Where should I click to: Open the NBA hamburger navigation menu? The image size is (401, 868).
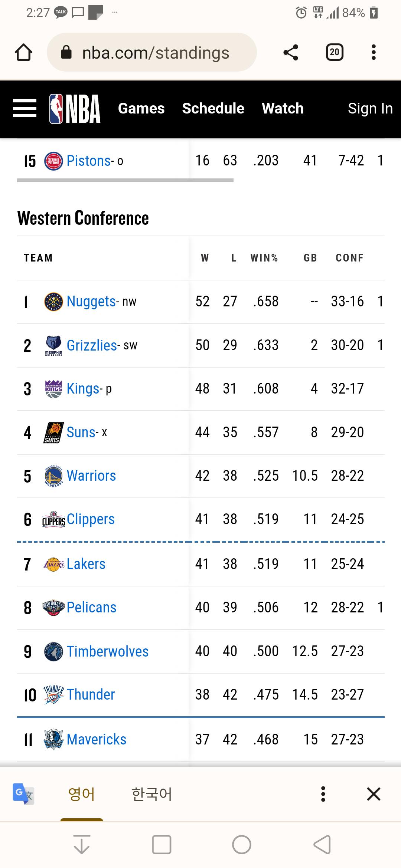pos(25,108)
